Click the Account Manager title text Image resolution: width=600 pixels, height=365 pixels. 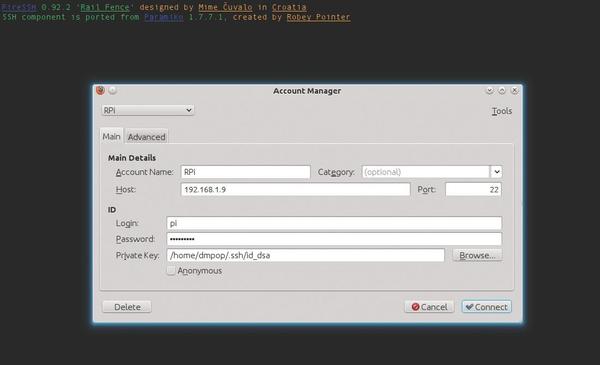point(307,91)
